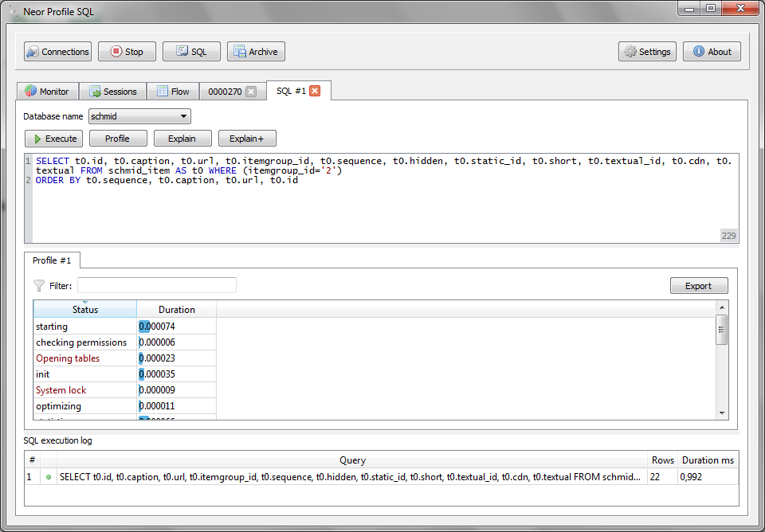Open the Database name dropdown

click(x=139, y=116)
